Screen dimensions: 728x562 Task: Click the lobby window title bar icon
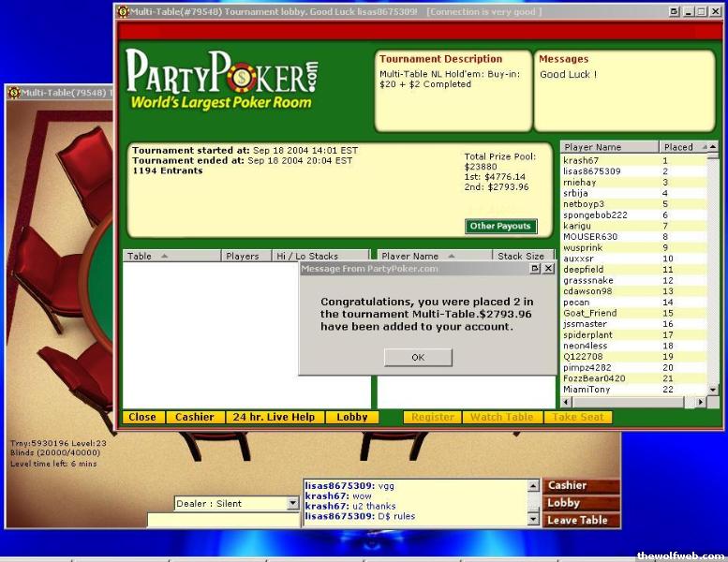coord(122,11)
